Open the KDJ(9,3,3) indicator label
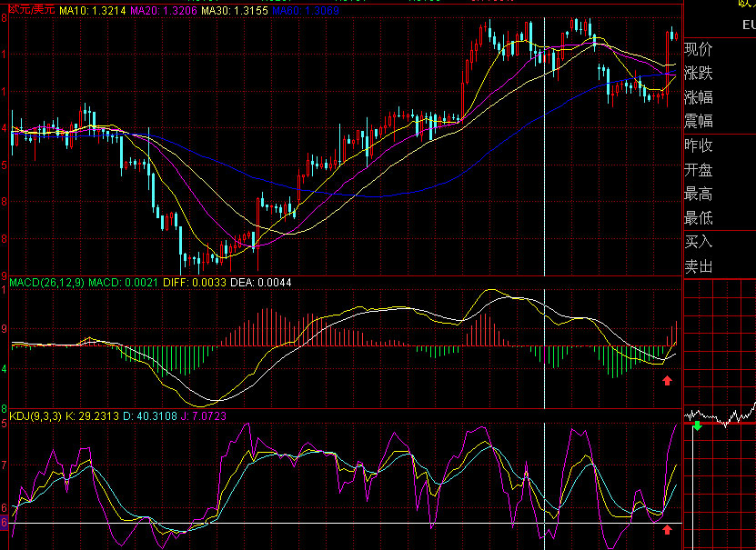The height and width of the screenshot is (550, 756). (35, 415)
